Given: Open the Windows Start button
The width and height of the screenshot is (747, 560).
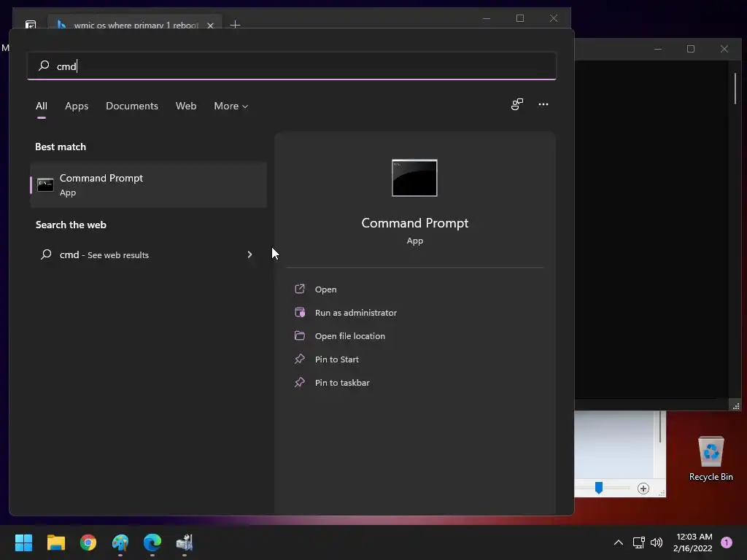Looking at the screenshot, I should tap(23, 542).
